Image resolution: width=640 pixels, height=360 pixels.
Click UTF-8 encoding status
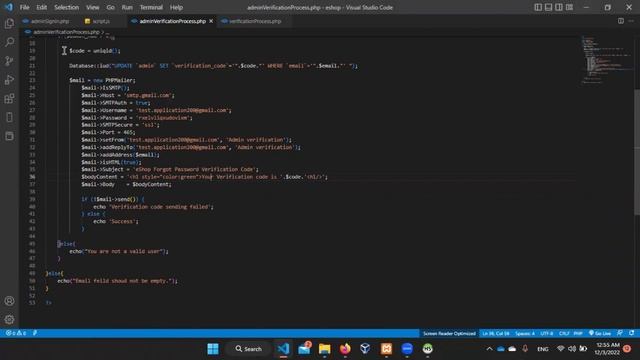[547, 333]
